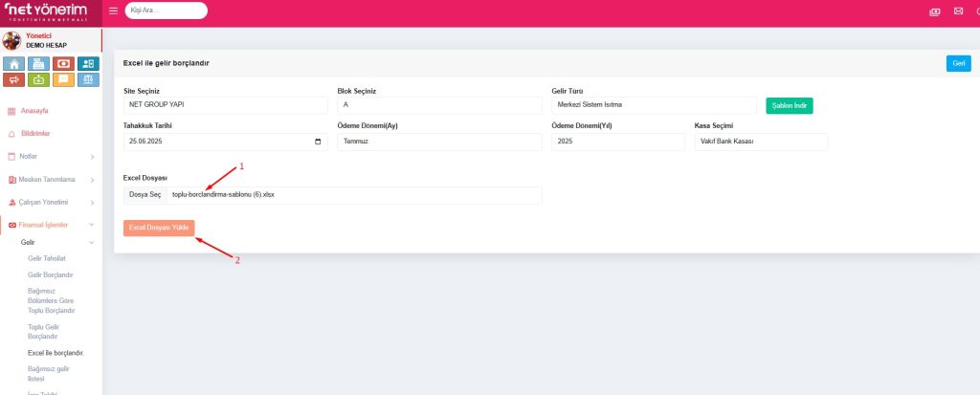Open Anasayfa from the sidebar
Viewport: 980px width, 395px height.
coord(34,111)
